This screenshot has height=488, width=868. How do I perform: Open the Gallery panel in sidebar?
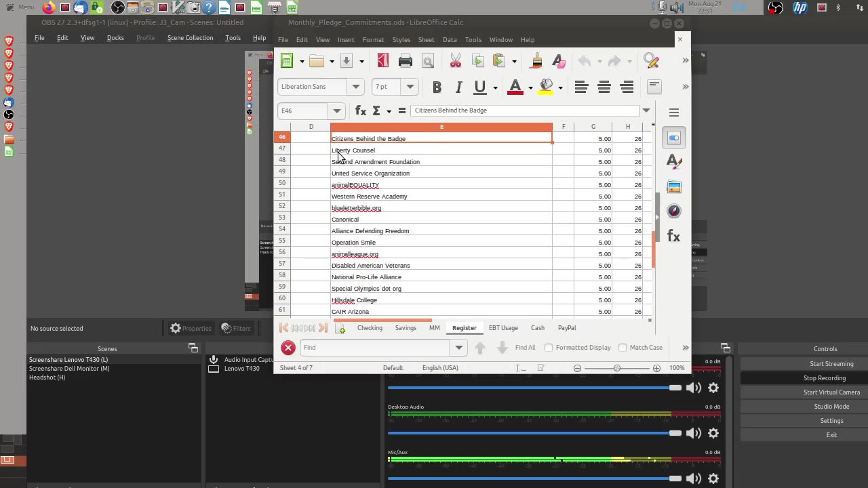(673, 187)
